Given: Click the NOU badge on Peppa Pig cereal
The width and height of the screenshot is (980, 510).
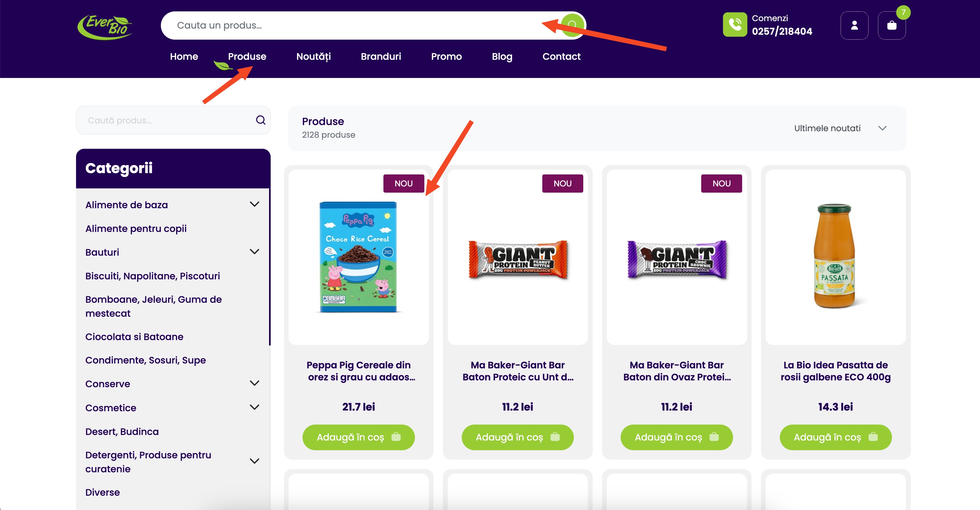Looking at the screenshot, I should click(x=403, y=183).
